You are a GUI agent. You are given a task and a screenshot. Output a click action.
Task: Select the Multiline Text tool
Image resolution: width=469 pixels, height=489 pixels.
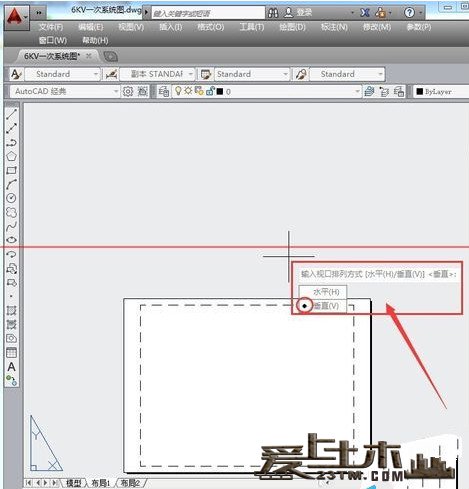(11, 367)
